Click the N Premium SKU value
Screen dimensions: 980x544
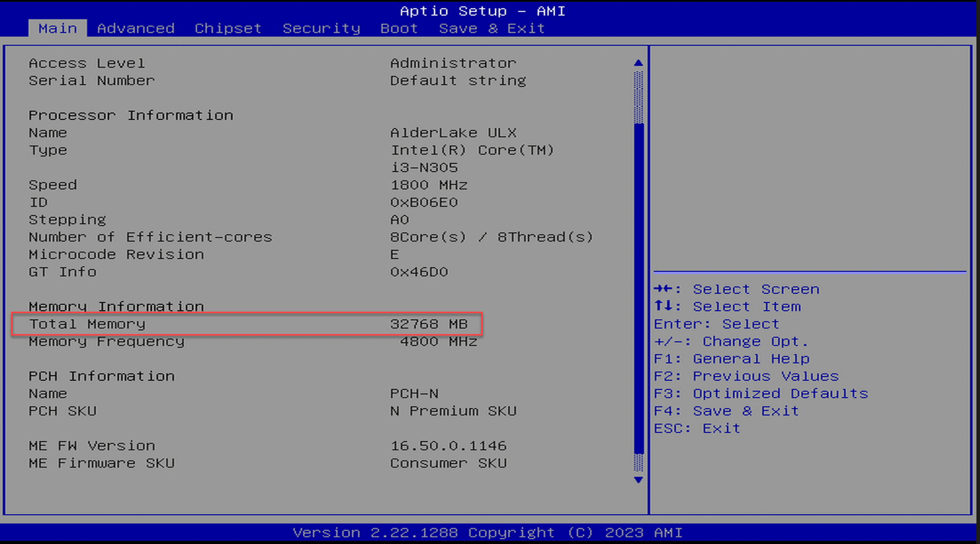click(453, 411)
